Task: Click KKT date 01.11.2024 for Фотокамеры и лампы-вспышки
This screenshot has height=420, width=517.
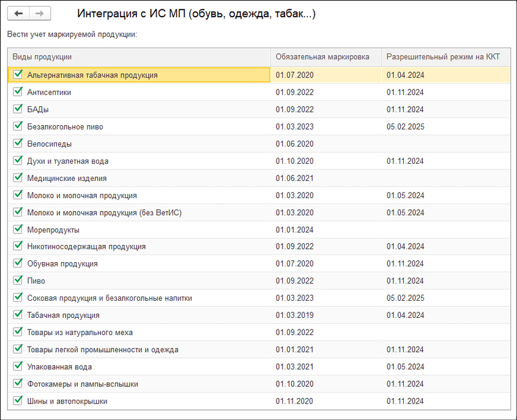Action: (x=405, y=384)
